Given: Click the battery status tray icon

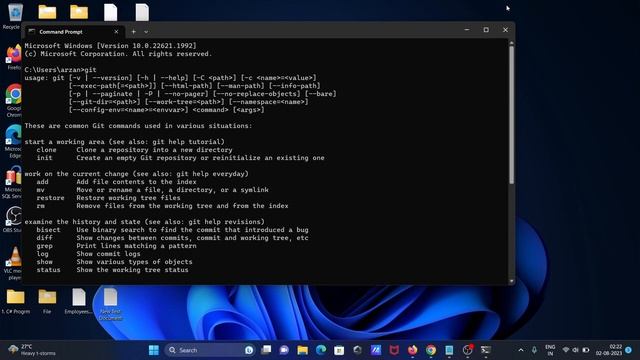Looking at the screenshot, I should pos(586,350).
